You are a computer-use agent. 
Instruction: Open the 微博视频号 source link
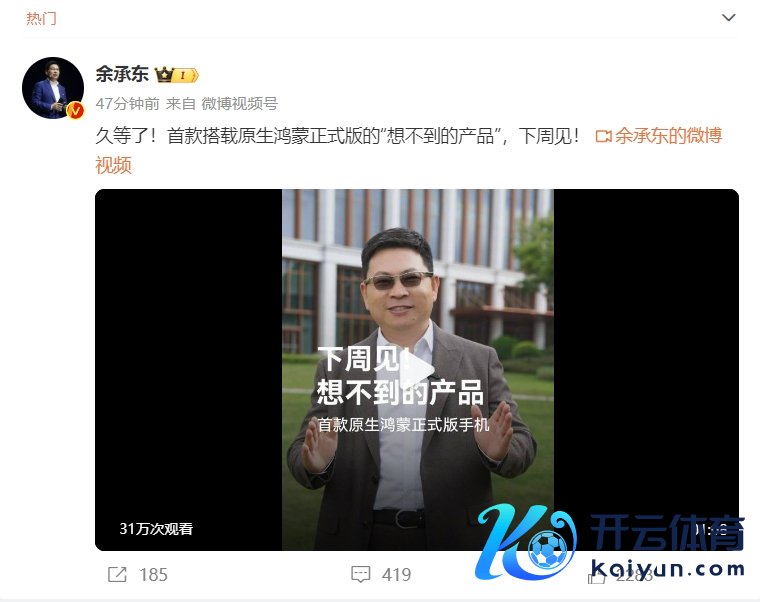point(239,103)
